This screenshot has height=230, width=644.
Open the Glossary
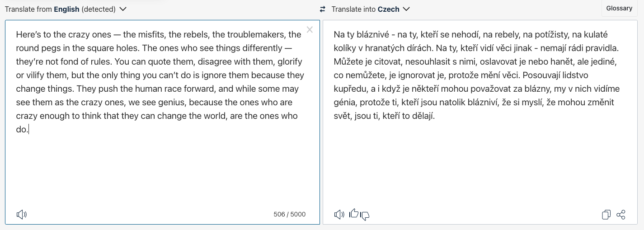tap(619, 9)
